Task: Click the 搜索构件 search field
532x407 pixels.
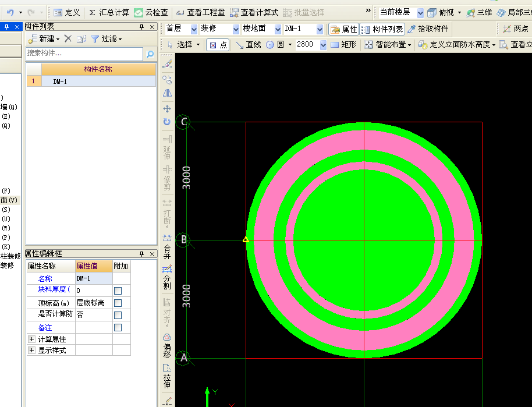Action: point(84,54)
